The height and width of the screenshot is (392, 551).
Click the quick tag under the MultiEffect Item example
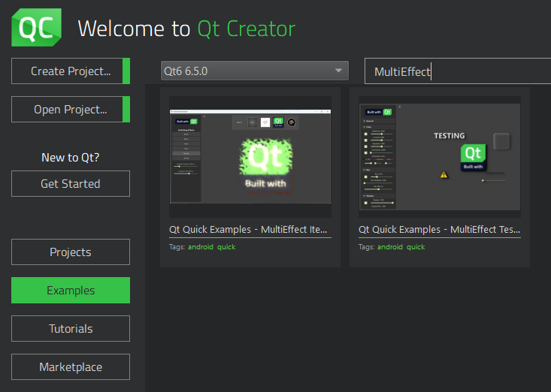point(226,247)
